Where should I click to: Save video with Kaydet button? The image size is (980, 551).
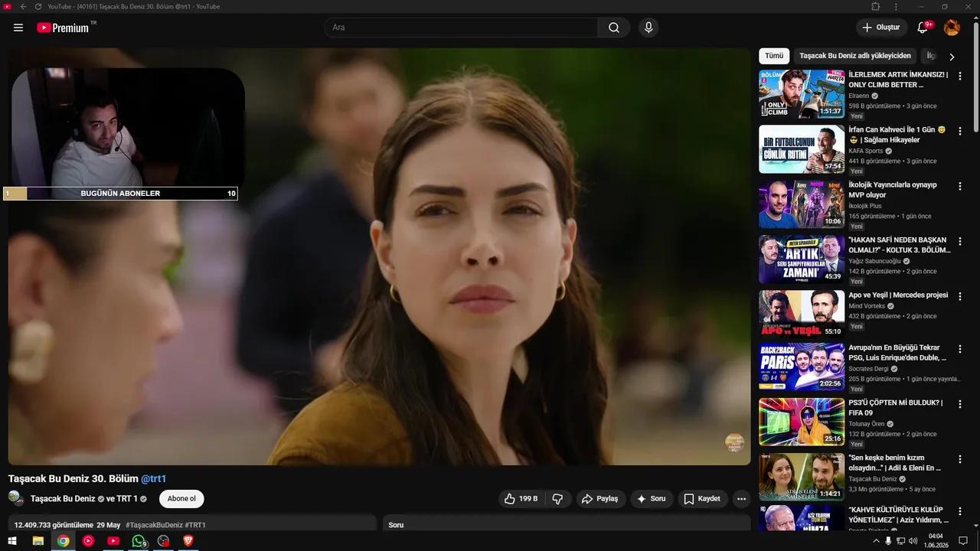coord(701,499)
